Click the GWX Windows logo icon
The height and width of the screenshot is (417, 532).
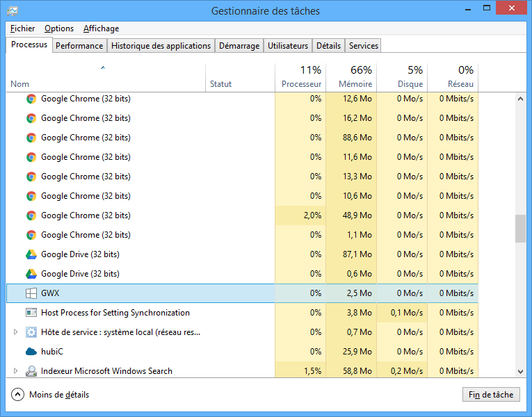(31, 293)
